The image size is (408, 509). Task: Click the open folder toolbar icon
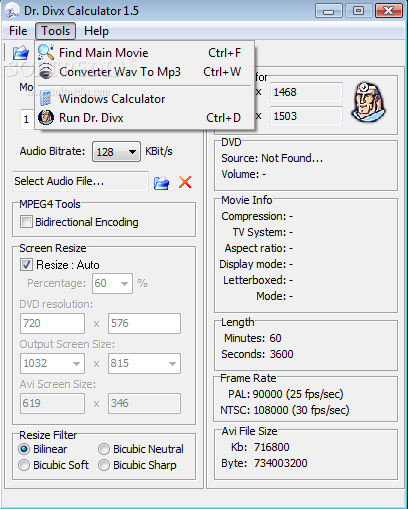[21, 53]
